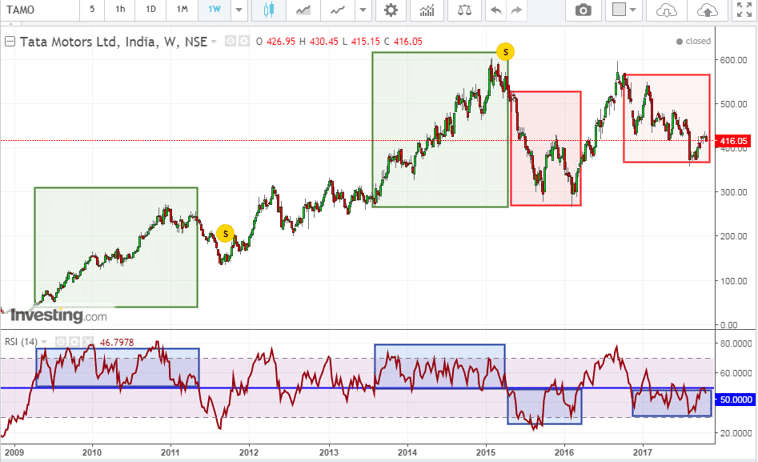
Task: Expand chart style dropdown arrow
Action: click(x=363, y=10)
